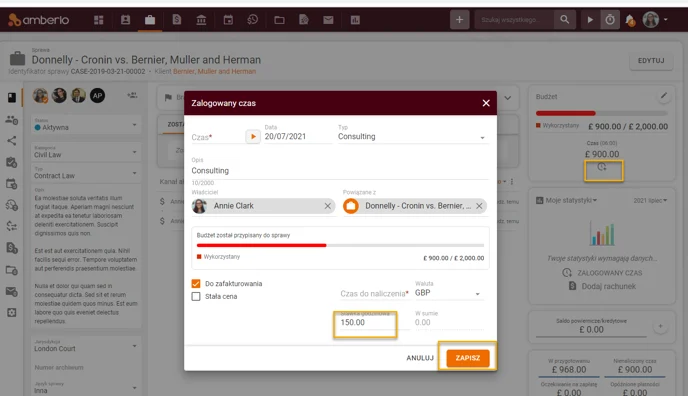Image resolution: width=688 pixels, height=396 pixels.
Task: Click the EDYTUJ button
Action: pos(651,61)
